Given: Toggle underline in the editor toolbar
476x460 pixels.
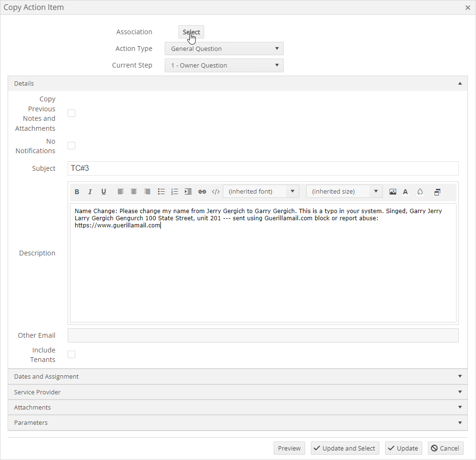Looking at the screenshot, I should pos(103,191).
